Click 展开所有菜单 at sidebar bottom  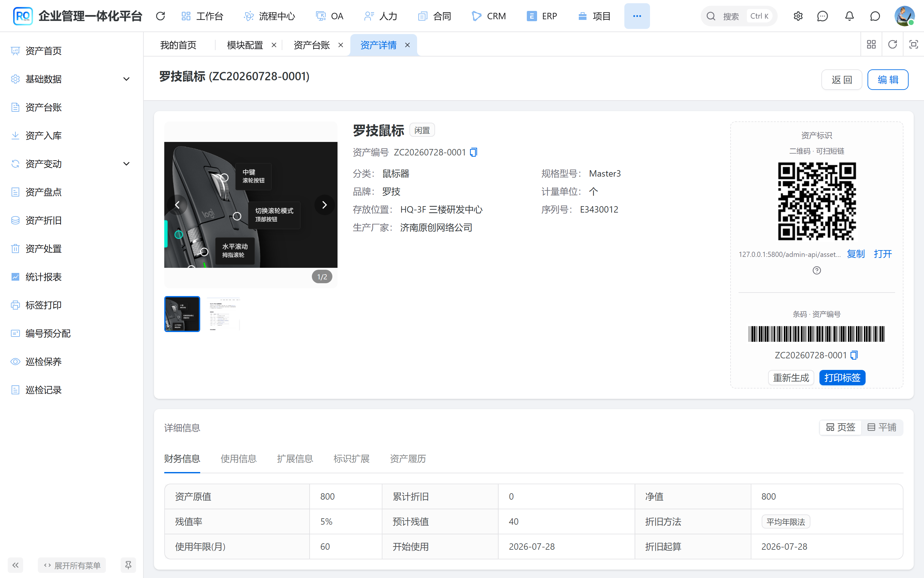tap(72, 565)
